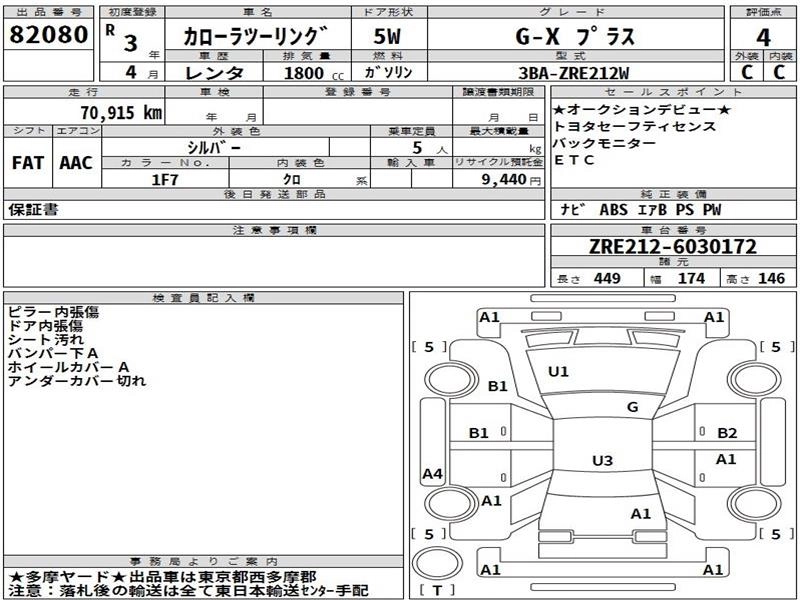Click the interior grade C under 内装
Image resolution: width=800 pixels, height=600 pixels.
[x=779, y=72]
